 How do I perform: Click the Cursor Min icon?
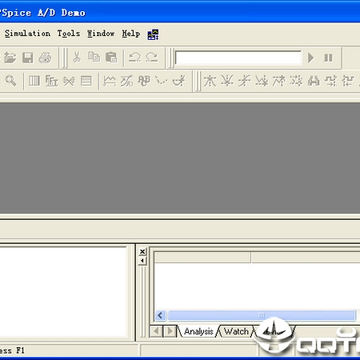pos(262,81)
